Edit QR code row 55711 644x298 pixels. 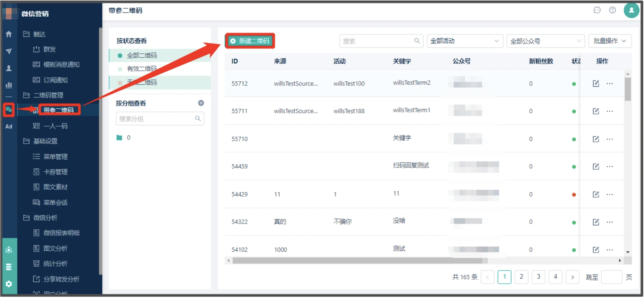(596, 111)
